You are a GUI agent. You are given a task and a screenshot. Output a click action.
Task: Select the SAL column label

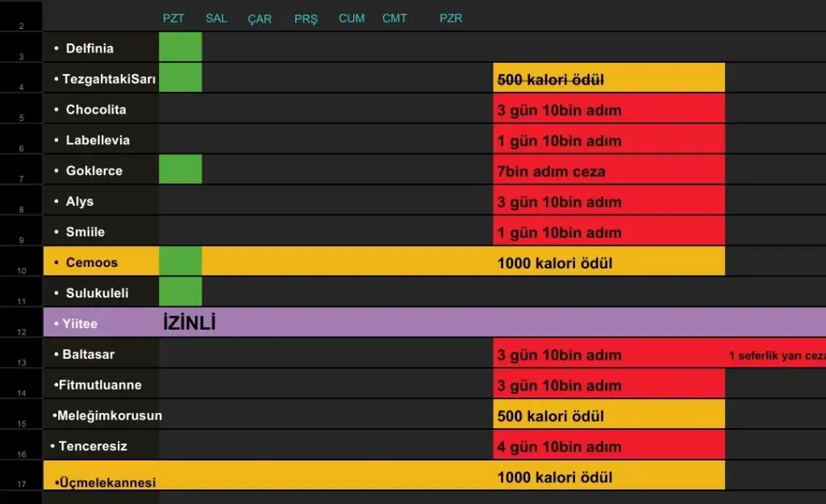click(216, 19)
